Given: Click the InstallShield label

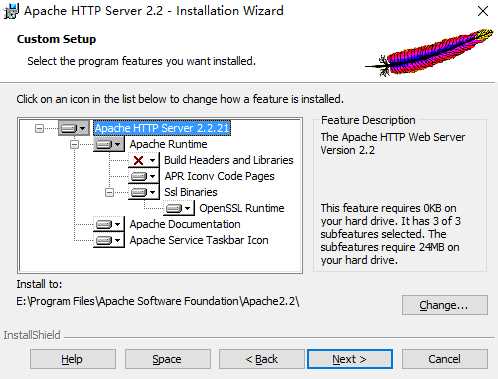Looking at the screenshot, I should coord(32,335).
